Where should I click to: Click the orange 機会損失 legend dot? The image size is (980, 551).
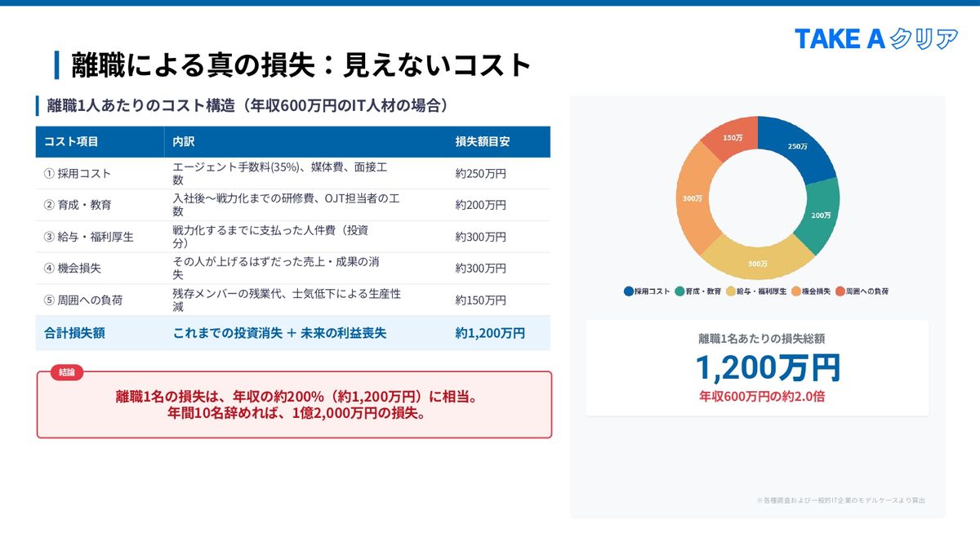click(x=795, y=291)
